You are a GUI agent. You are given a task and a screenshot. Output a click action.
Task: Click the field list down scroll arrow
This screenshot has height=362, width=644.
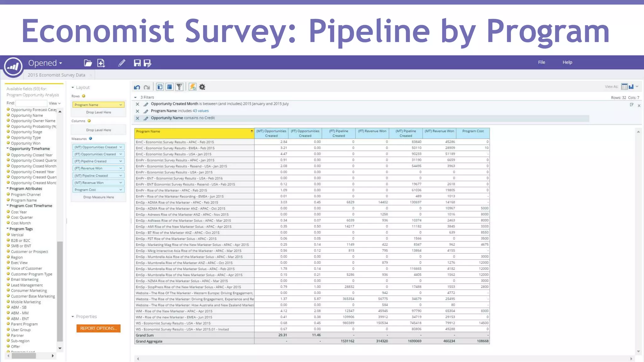(x=60, y=348)
